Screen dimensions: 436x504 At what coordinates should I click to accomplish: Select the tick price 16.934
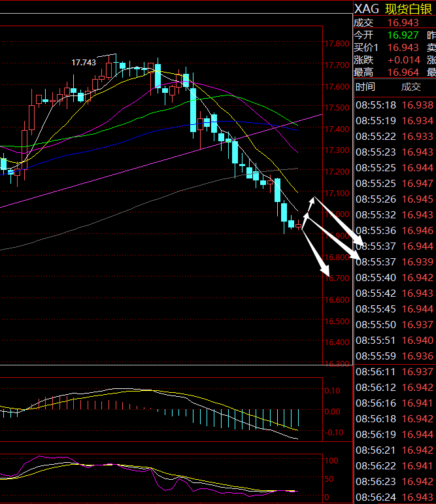pos(417,121)
